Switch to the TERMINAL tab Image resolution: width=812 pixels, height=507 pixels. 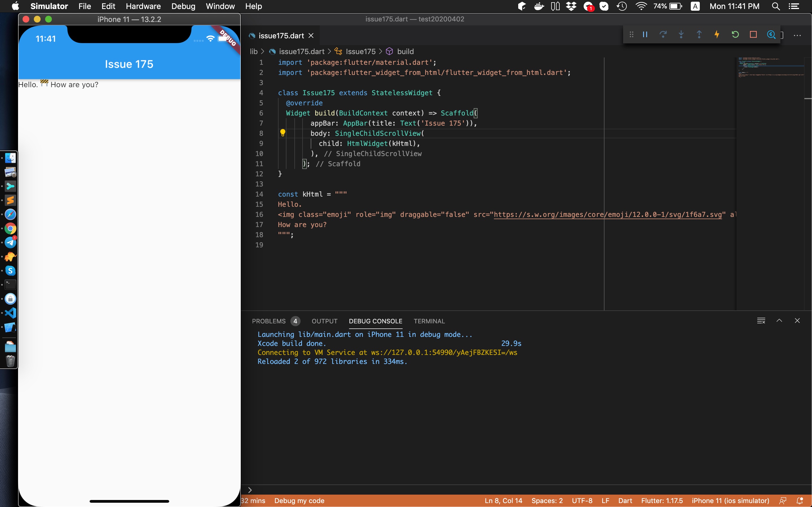429,321
